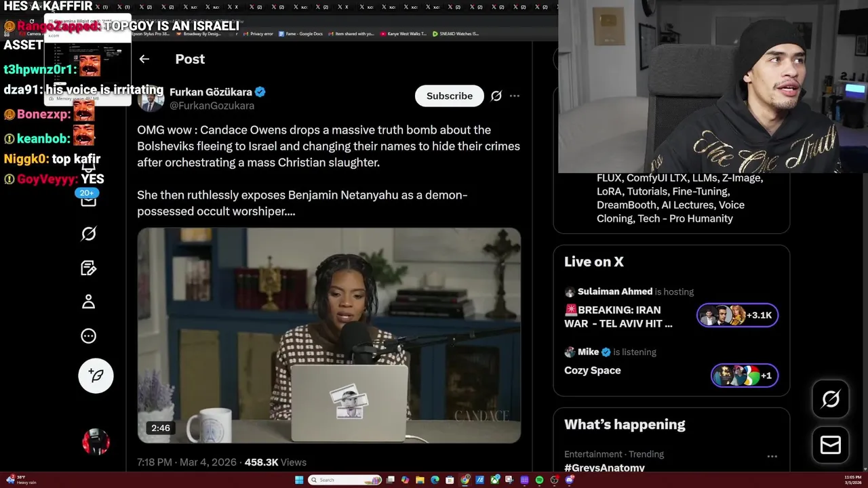Screen dimensions: 868x488
Task: Open the 11:05 PM clock and calendar
Action: click(x=852, y=480)
